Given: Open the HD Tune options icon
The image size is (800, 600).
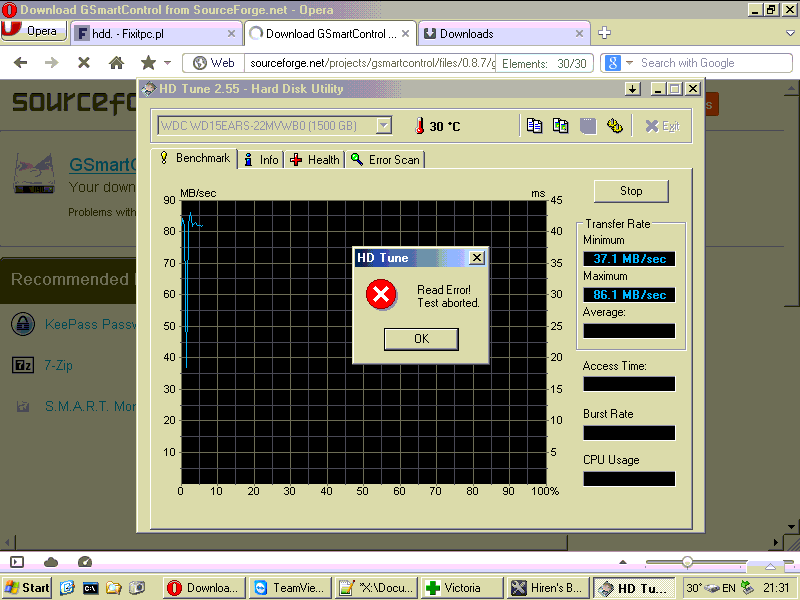Looking at the screenshot, I should click(614, 126).
